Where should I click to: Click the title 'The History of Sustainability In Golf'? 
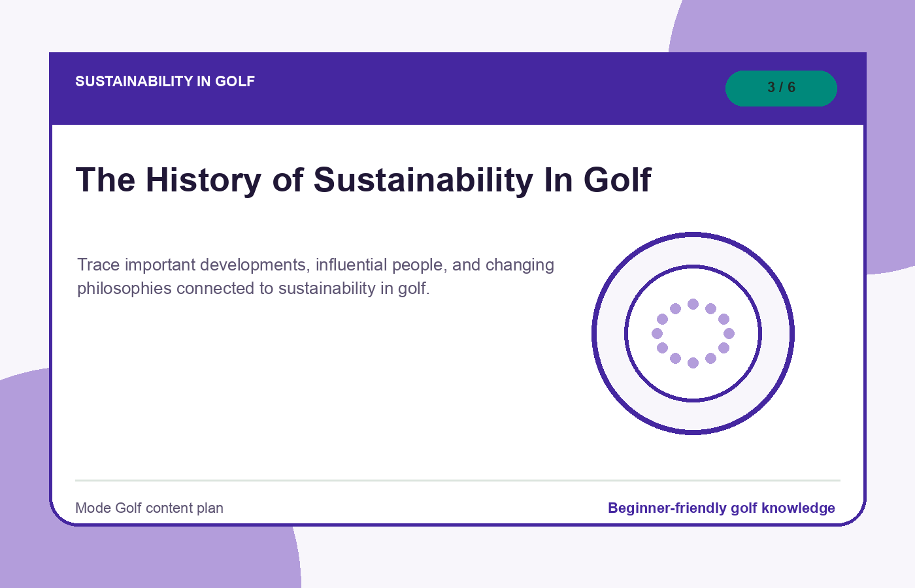tap(363, 180)
